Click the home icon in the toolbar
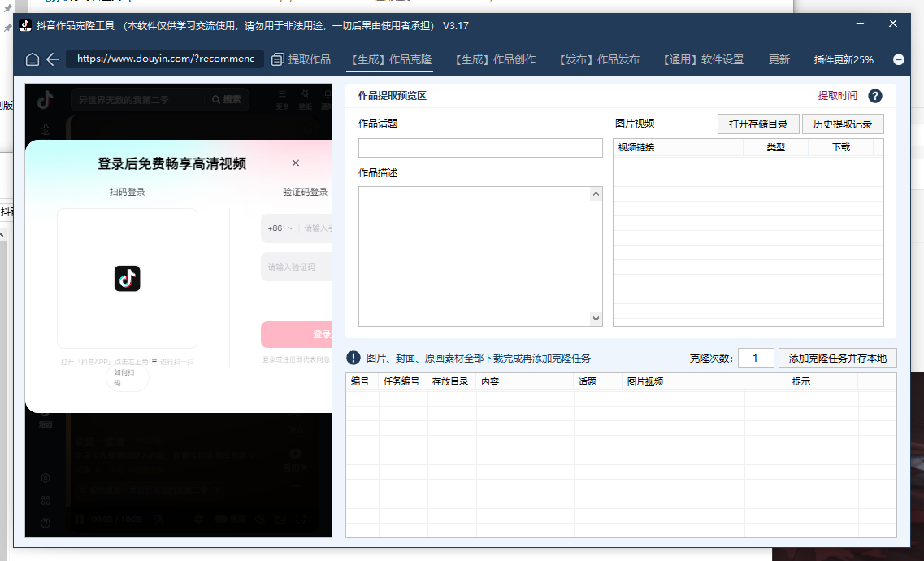The height and width of the screenshot is (561, 924). pyautogui.click(x=33, y=59)
